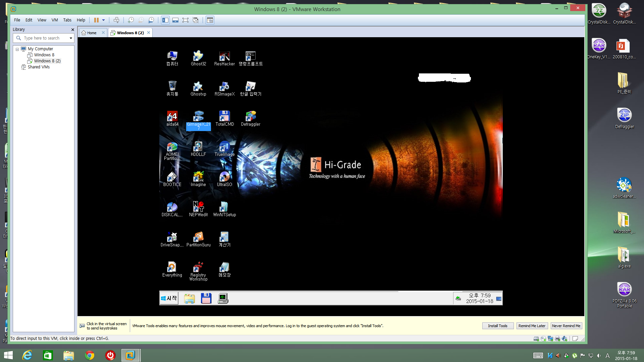Click the PartitionGuru icon in the VM
The image size is (644, 362).
click(198, 239)
